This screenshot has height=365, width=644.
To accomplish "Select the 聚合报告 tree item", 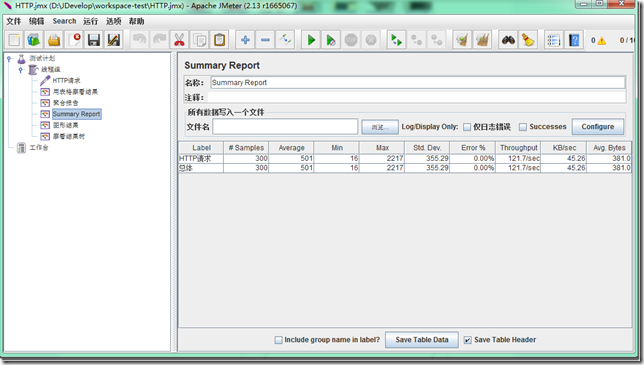I will [65, 103].
